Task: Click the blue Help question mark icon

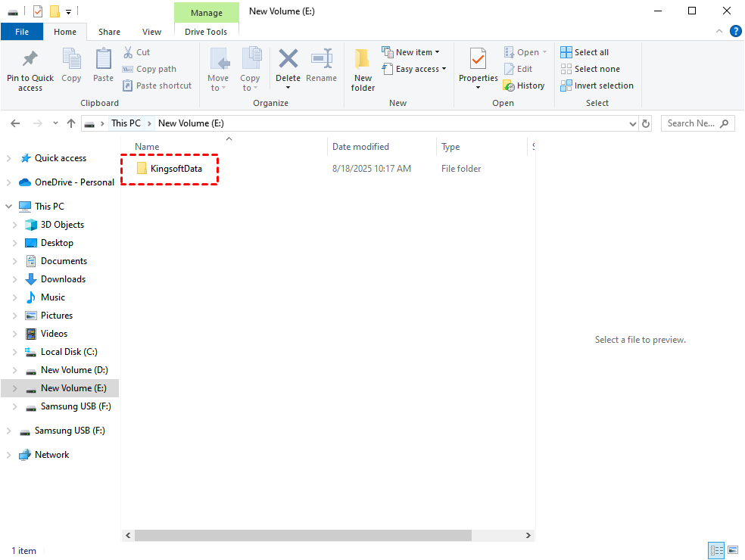Action: pyautogui.click(x=735, y=32)
